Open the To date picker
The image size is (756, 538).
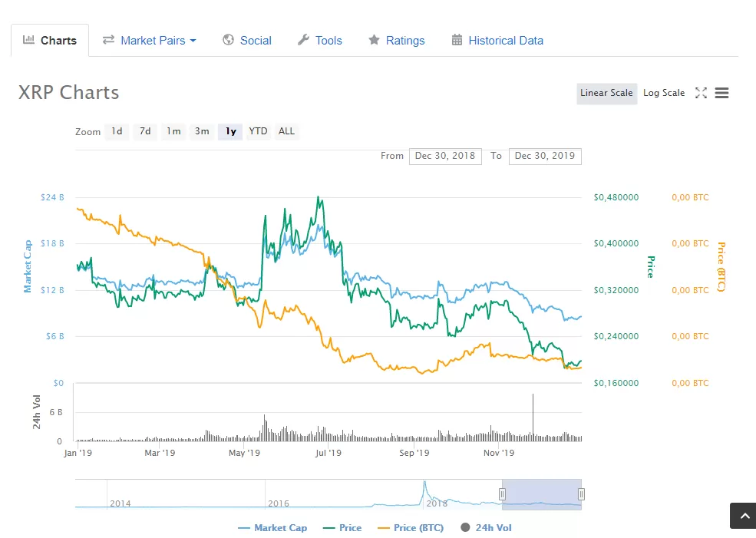point(545,156)
